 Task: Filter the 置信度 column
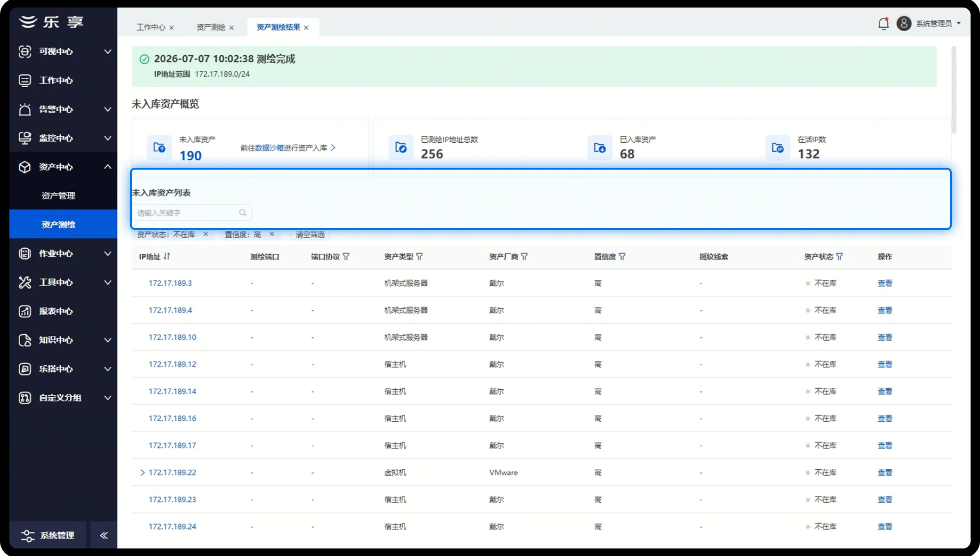click(622, 256)
